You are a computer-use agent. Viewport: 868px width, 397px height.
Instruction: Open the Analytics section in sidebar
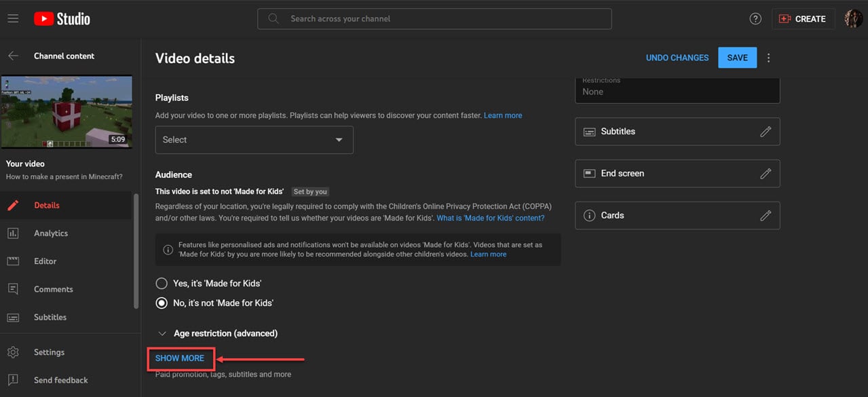(x=51, y=233)
